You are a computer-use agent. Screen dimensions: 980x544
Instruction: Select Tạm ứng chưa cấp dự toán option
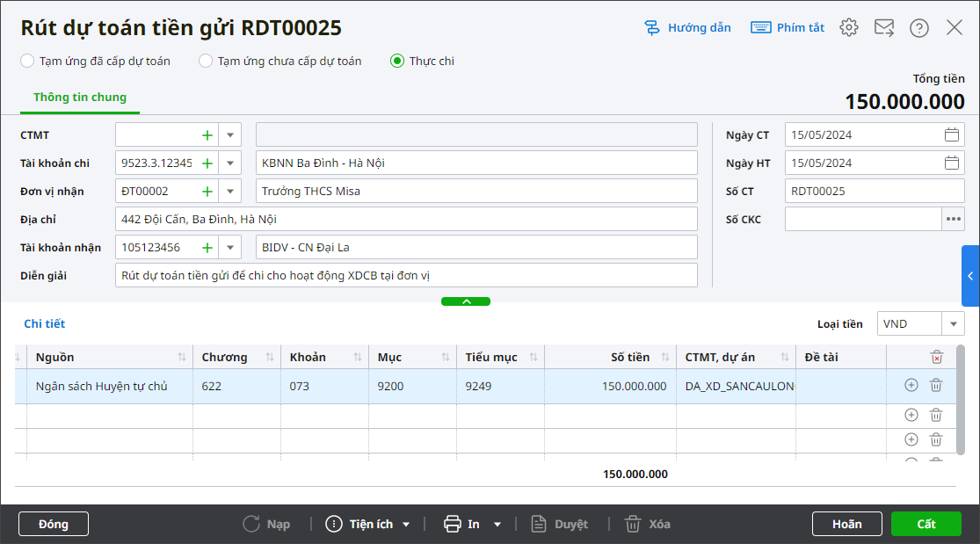206,61
